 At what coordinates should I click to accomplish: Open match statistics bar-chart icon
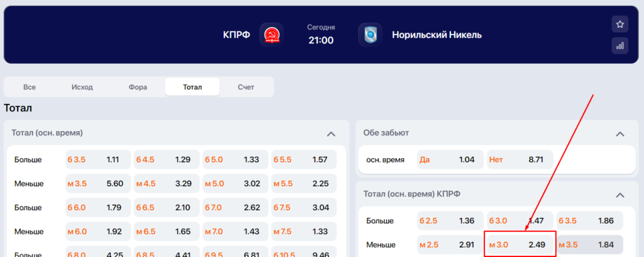tap(619, 45)
